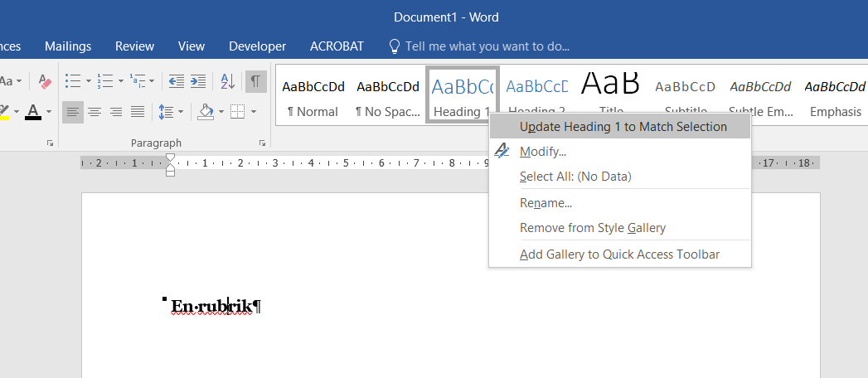Click the first line indent marker on ruler
868x378 pixels.
coord(171,157)
